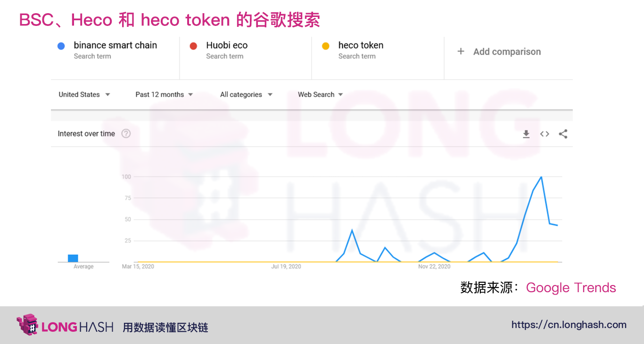Image resolution: width=644 pixels, height=344 pixels.
Task: Click the share icon
Action: pos(563,134)
